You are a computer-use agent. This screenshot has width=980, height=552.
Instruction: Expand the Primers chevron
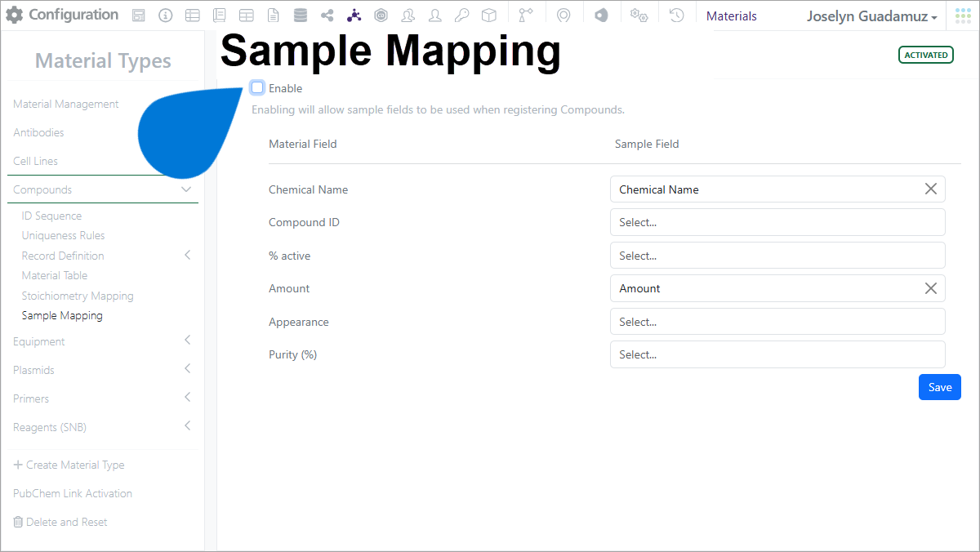tap(187, 398)
